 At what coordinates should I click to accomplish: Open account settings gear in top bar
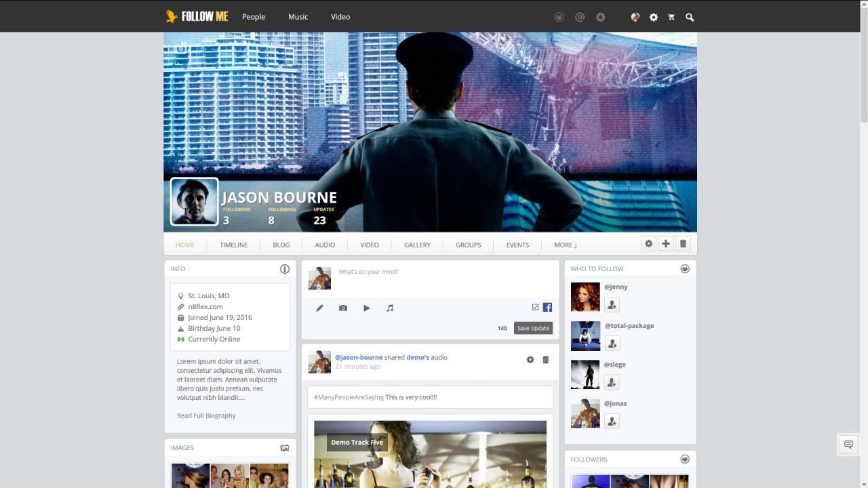(x=654, y=17)
